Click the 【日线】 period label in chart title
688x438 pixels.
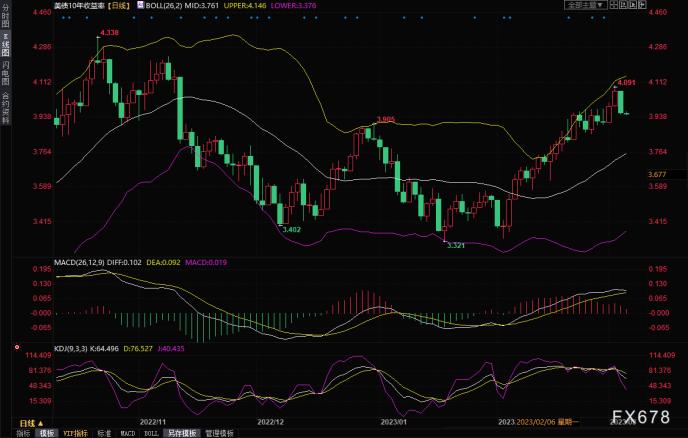(x=118, y=6)
